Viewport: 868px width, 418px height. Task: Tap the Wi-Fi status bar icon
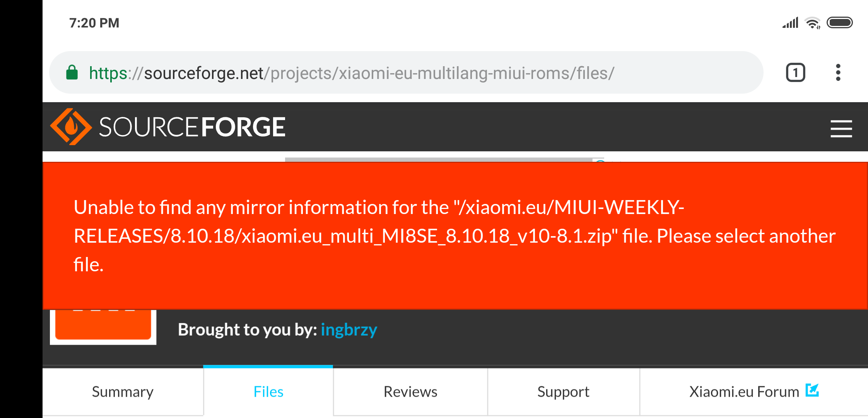coord(812,23)
